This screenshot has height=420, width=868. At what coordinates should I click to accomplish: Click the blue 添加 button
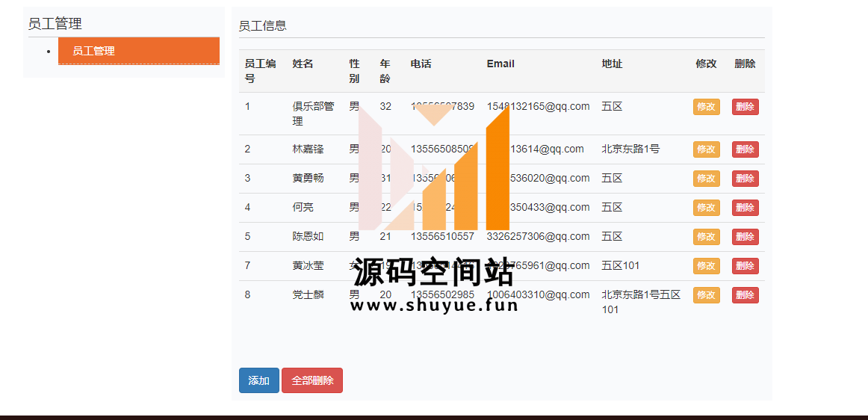258,380
